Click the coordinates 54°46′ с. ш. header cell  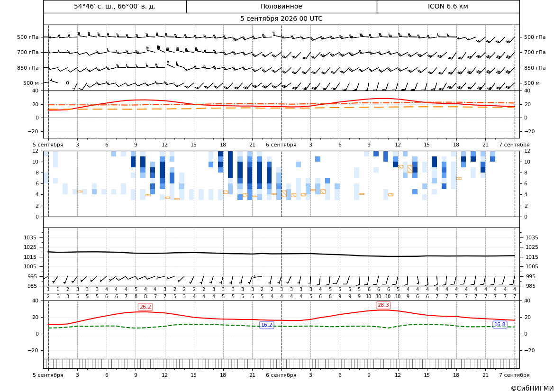click(115, 6)
